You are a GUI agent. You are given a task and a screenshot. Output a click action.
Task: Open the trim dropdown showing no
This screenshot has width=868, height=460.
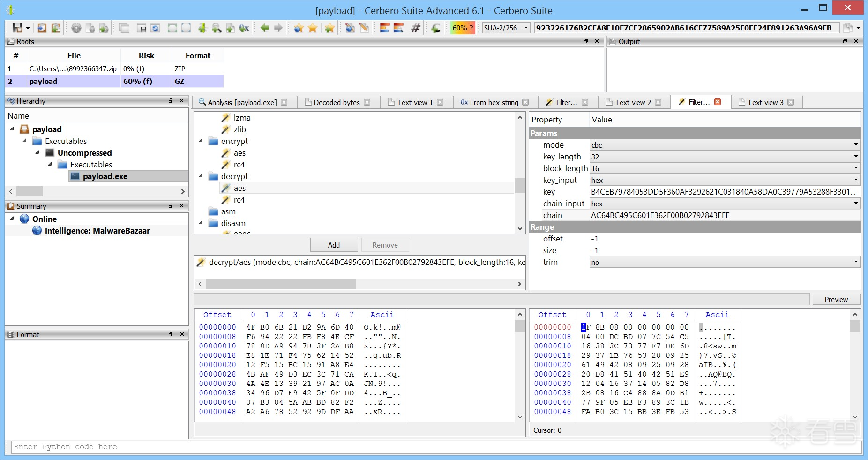click(x=725, y=262)
